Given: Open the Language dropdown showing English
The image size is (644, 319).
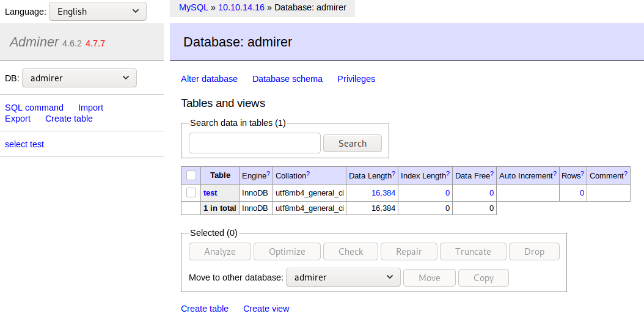Looking at the screenshot, I should point(98,12).
